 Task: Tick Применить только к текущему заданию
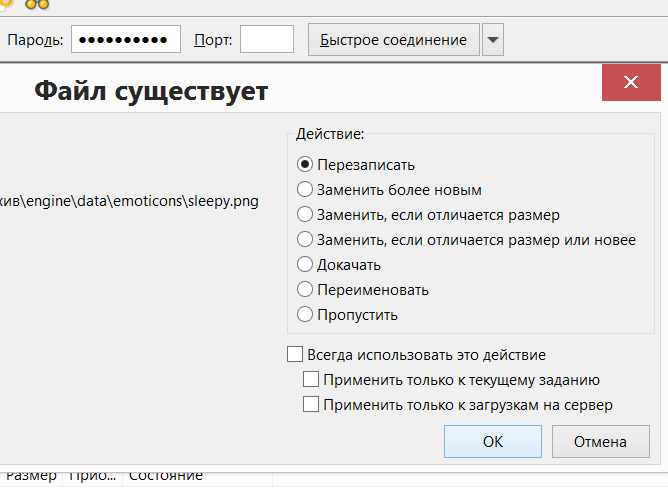pyautogui.click(x=311, y=380)
